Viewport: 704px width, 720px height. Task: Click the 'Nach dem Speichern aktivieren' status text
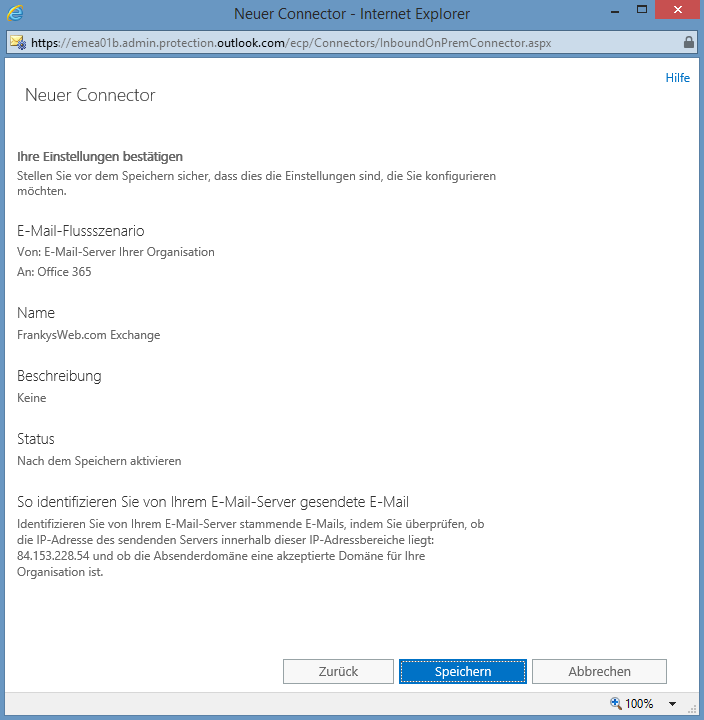(x=99, y=461)
